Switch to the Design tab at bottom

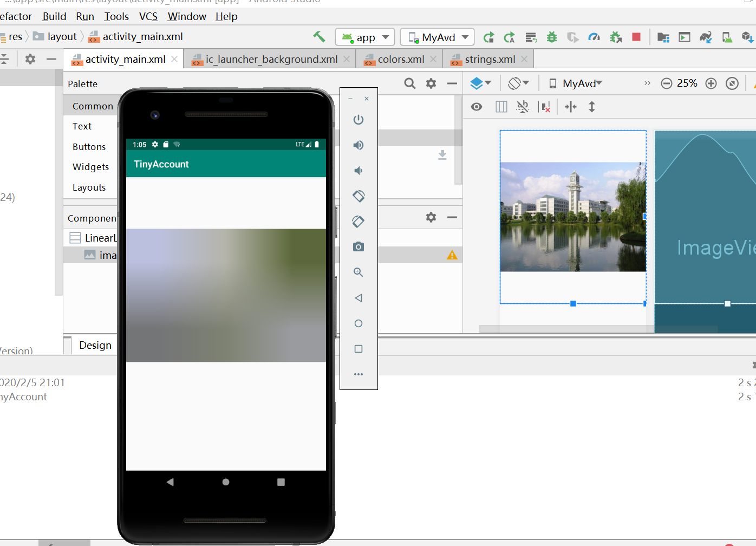(x=95, y=345)
